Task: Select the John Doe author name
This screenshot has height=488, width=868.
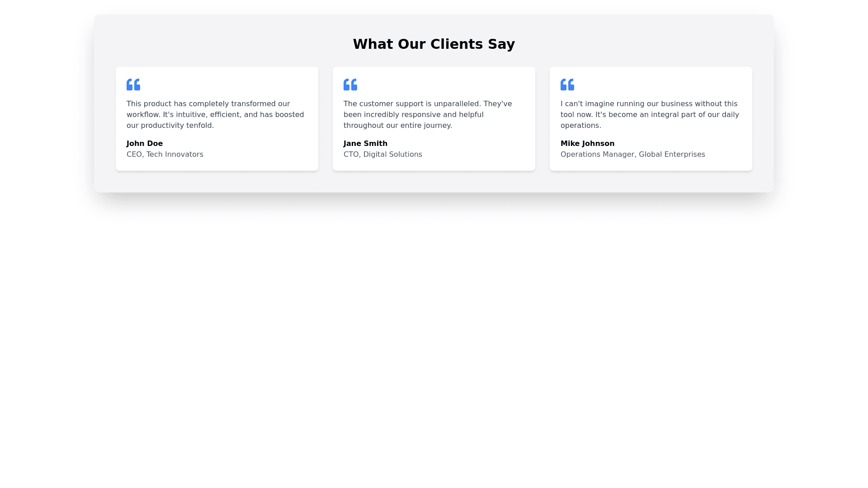Action: 145,144
